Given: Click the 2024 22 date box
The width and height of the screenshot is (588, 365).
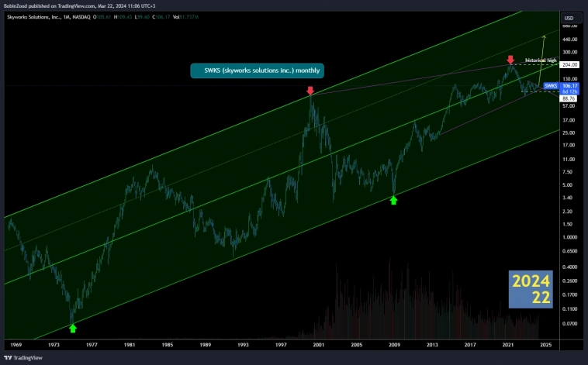Looking at the screenshot, I should [531, 289].
